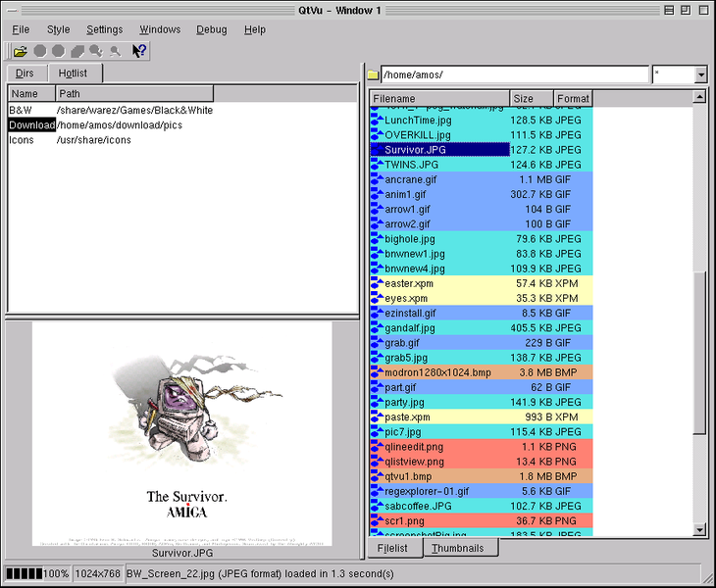
Task: Sort by the Format column header
Action: coord(573,99)
